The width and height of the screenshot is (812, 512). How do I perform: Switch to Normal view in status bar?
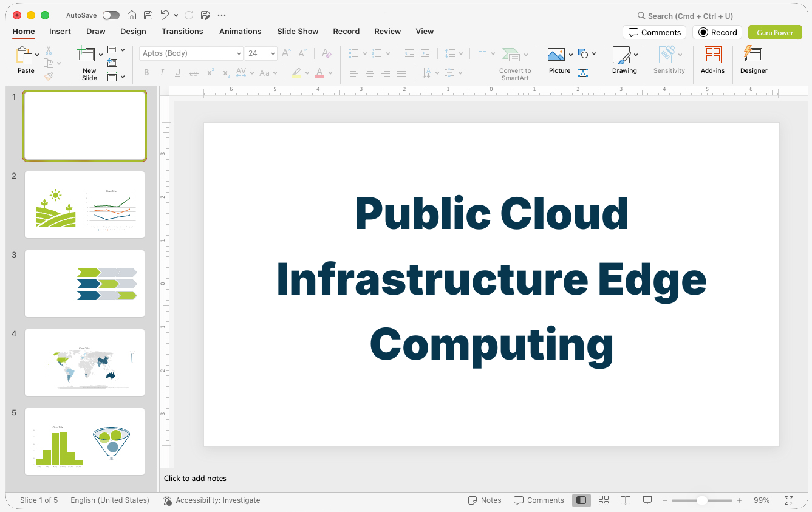[581, 500]
